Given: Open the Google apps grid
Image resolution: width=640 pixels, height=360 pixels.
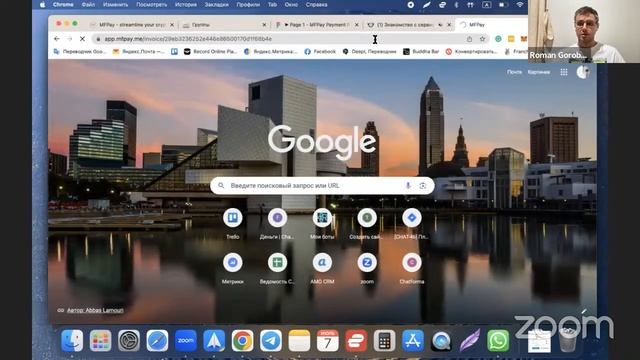Looking at the screenshot, I should 564,72.
